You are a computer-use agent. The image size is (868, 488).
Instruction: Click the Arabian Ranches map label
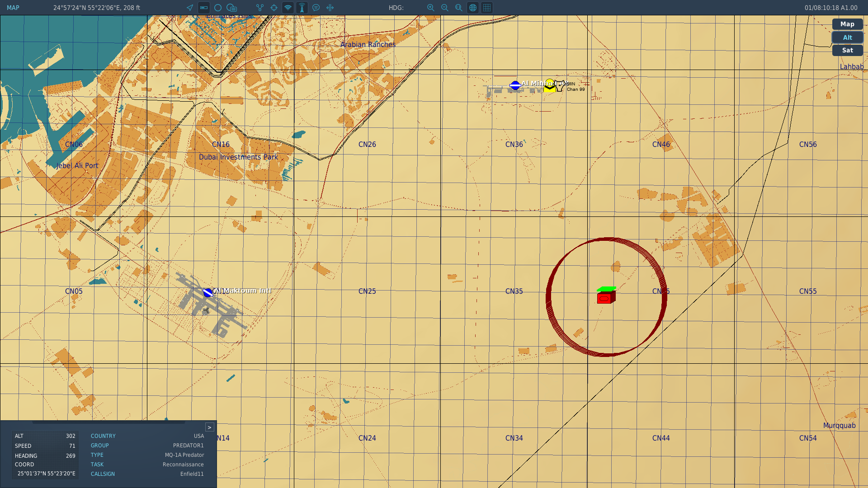coord(368,44)
